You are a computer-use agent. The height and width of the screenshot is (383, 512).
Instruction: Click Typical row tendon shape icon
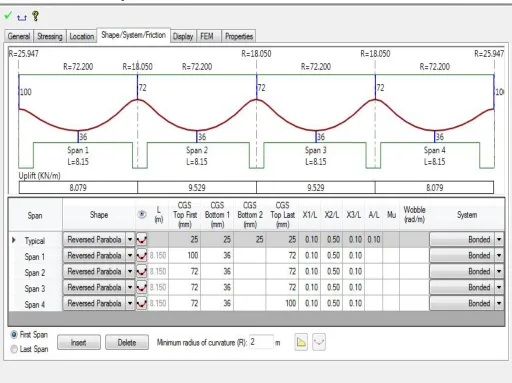point(142,239)
